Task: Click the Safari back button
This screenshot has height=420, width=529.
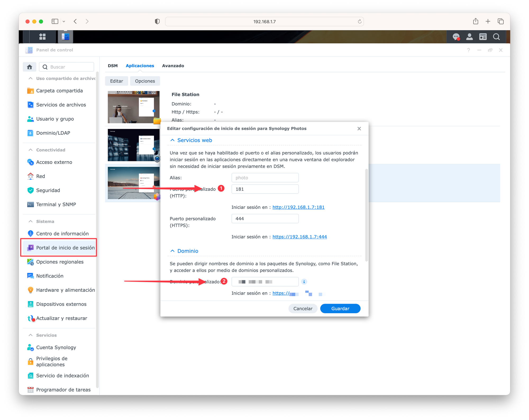Action: point(75,21)
